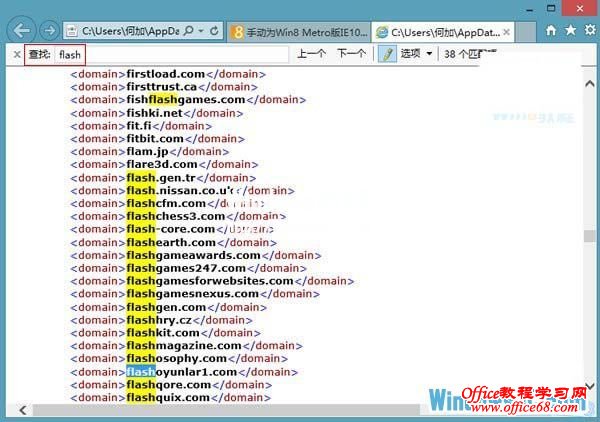Open the 选项 options dropdown
Image resolution: width=600 pixels, height=422 pixels.
(416, 54)
